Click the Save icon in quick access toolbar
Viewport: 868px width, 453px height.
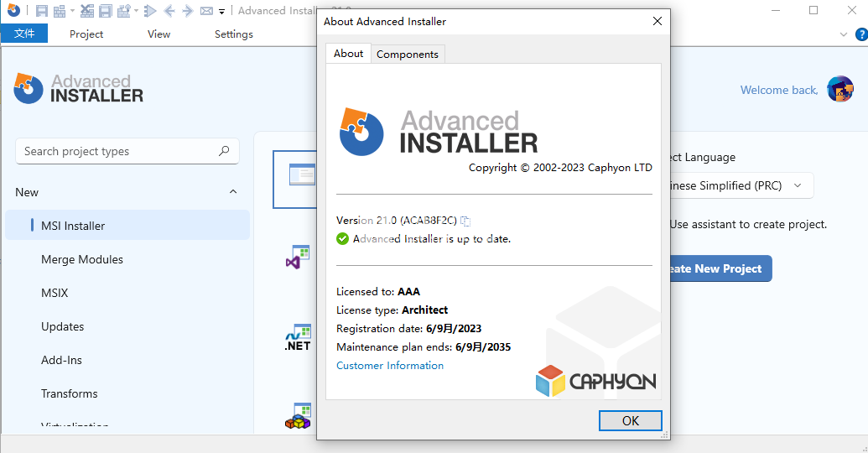point(42,11)
